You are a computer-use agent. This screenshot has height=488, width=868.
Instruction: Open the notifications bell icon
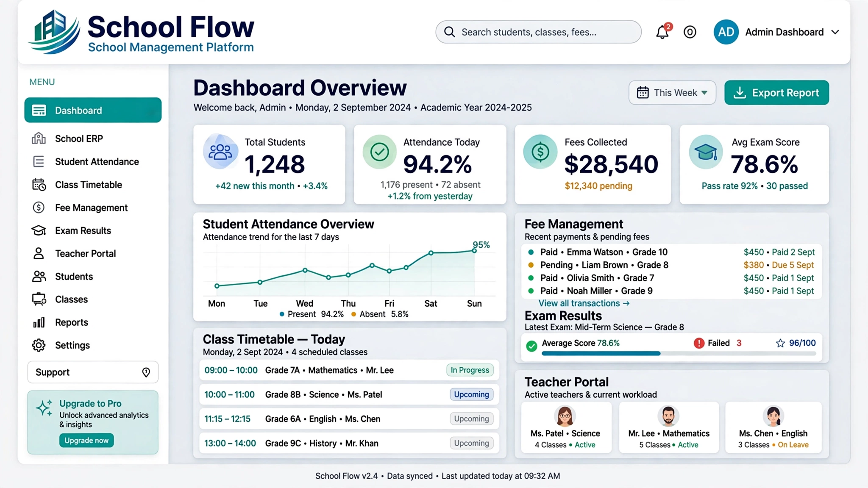(662, 32)
